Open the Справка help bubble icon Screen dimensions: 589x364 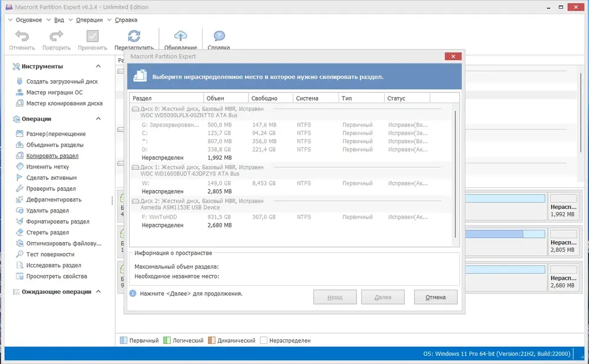219,36
